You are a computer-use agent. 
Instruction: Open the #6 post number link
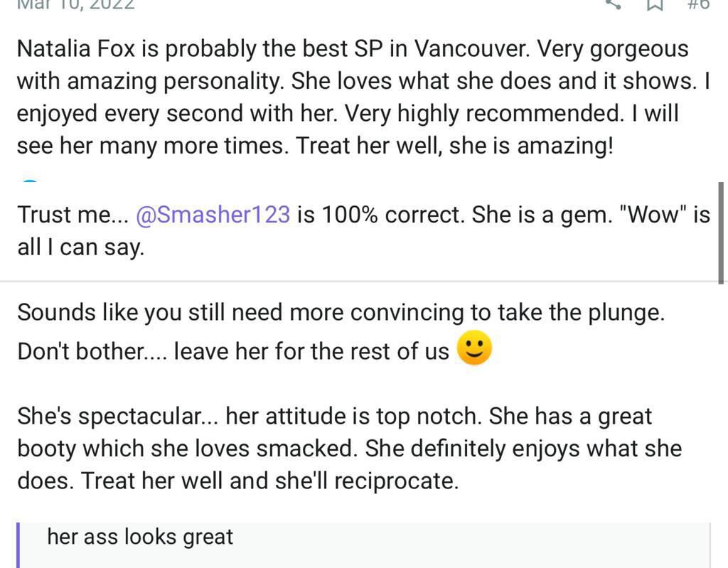click(x=699, y=4)
